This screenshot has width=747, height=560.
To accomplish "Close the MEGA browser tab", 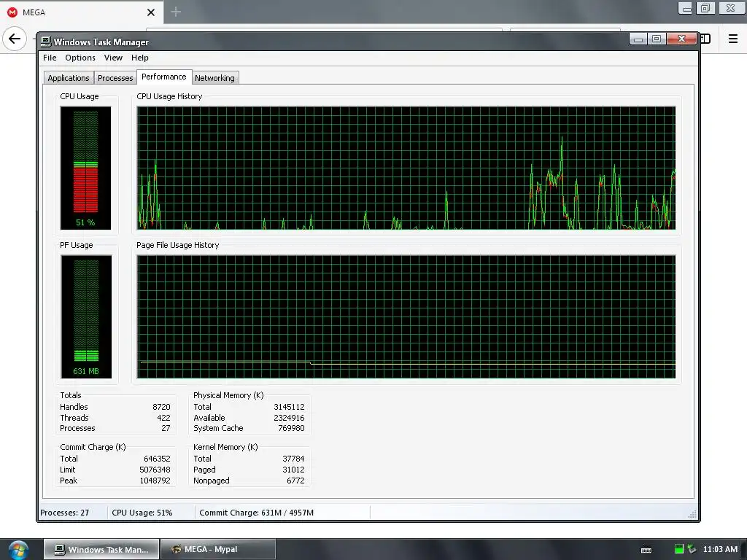I will point(151,12).
